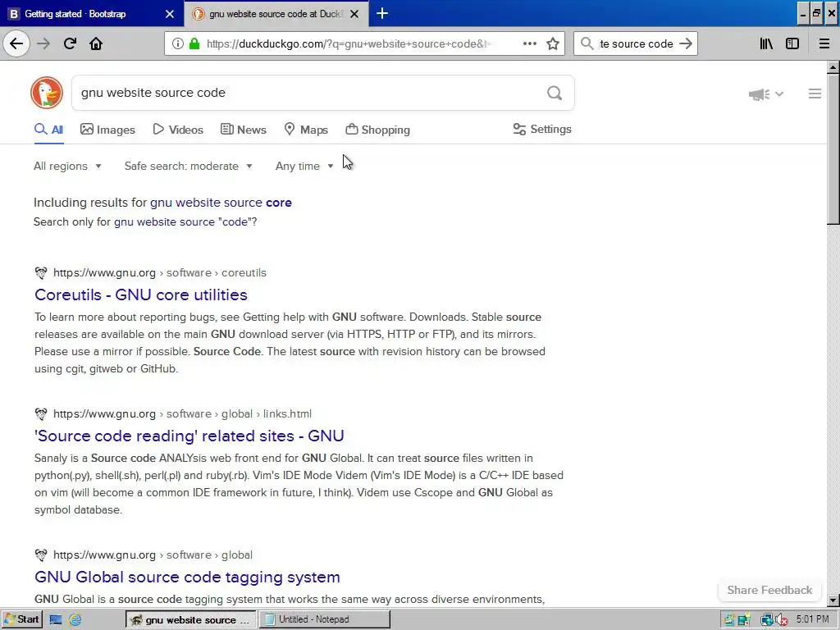
Task: Click the links.html result URL breadcrumb
Action: (182, 413)
